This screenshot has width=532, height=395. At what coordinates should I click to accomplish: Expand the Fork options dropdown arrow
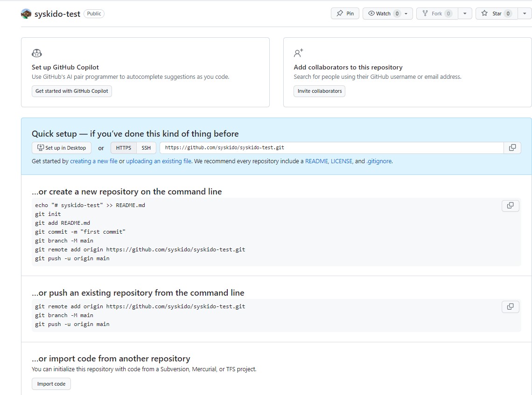point(465,14)
